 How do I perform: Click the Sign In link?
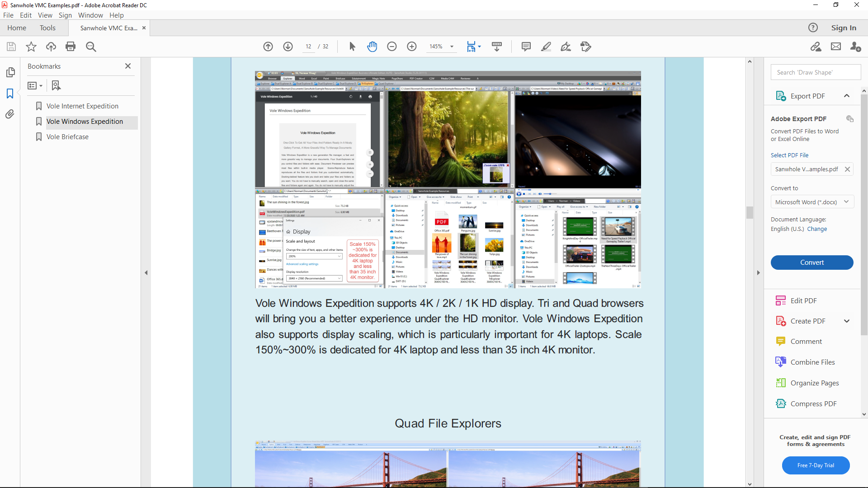tap(844, 28)
